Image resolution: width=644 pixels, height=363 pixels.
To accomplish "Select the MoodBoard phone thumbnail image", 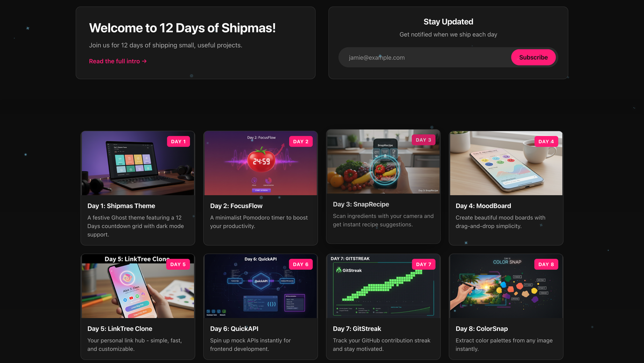I will [506, 163].
